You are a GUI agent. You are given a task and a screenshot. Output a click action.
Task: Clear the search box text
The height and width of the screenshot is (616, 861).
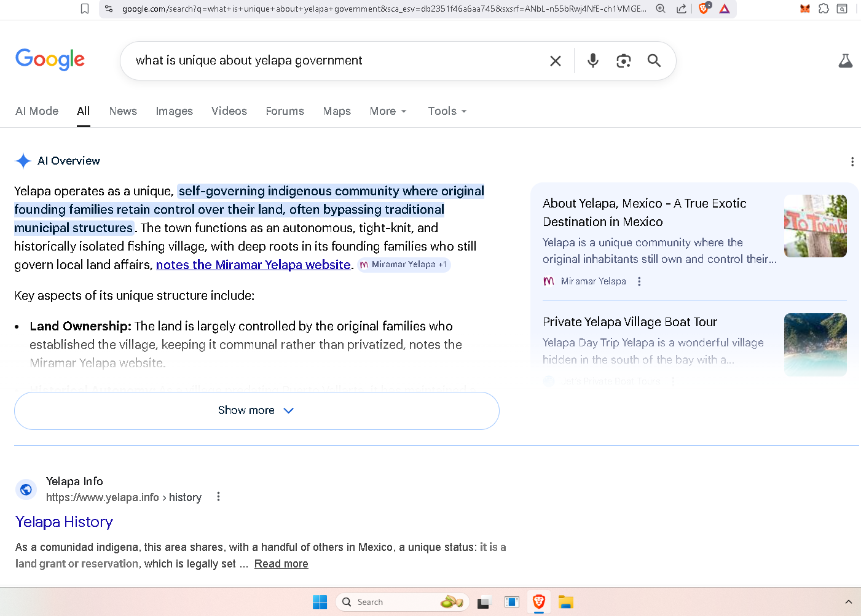click(555, 61)
